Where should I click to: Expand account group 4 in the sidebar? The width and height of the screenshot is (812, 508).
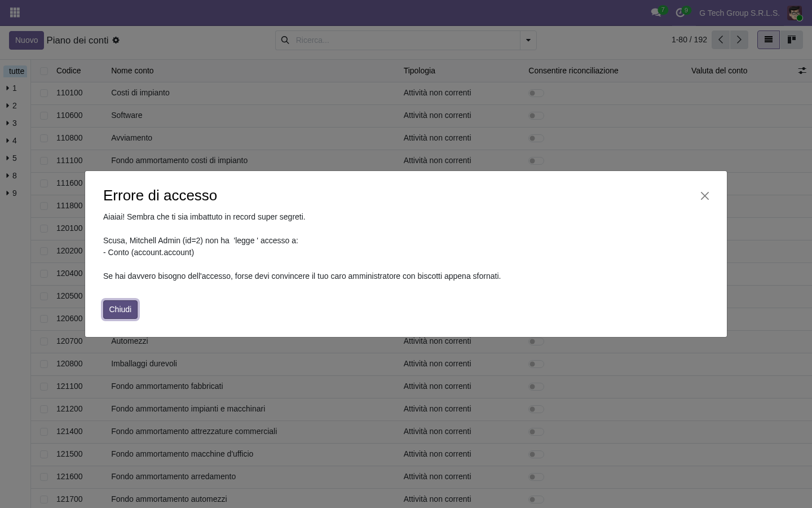pyautogui.click(x=11, y=141)
